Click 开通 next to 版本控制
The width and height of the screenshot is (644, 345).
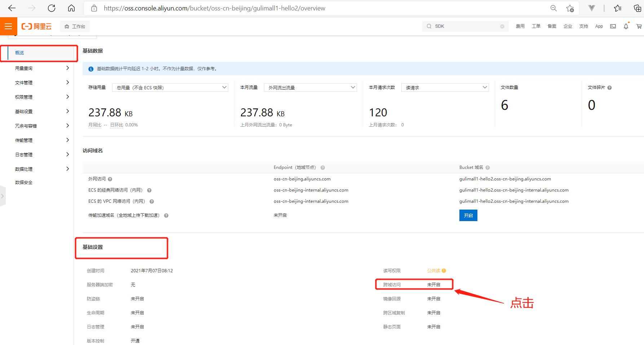point(135,341)
